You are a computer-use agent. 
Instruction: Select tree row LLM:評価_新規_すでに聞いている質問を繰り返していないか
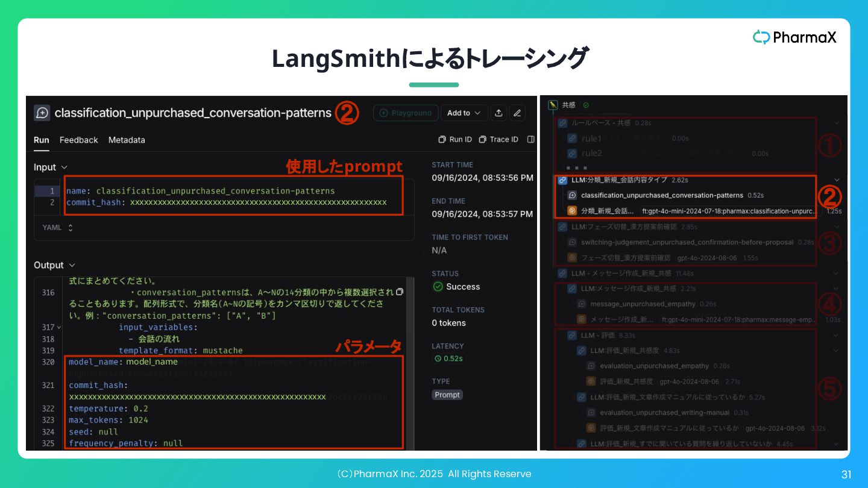(x=681, y=444)
